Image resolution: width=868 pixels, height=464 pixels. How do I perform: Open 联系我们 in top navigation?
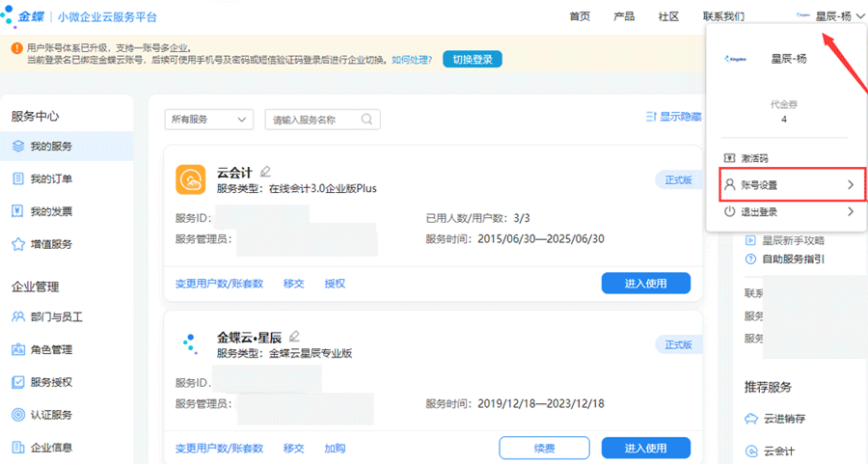tap(723, 16)
